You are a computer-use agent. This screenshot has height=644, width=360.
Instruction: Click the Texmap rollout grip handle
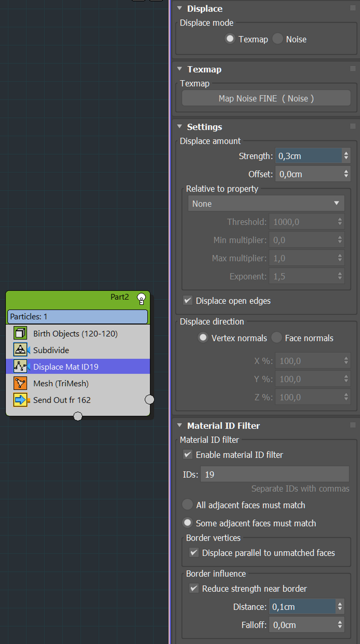pos(353,69)
